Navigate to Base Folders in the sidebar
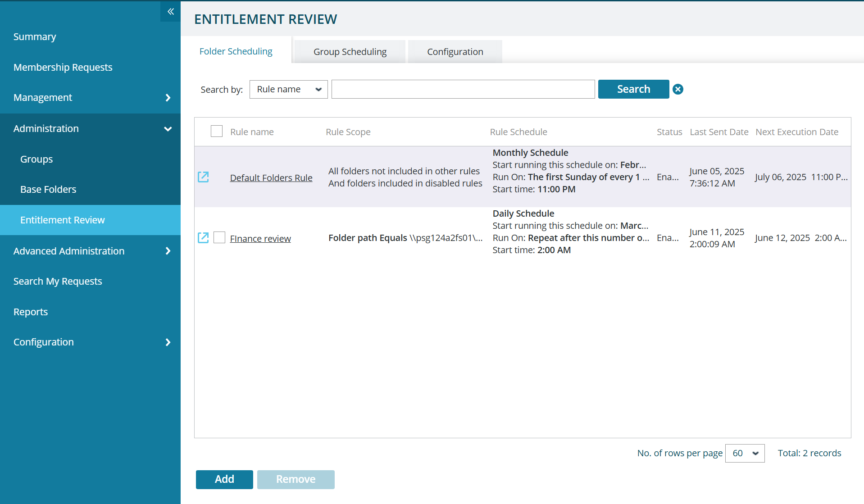 coord(48,189)
